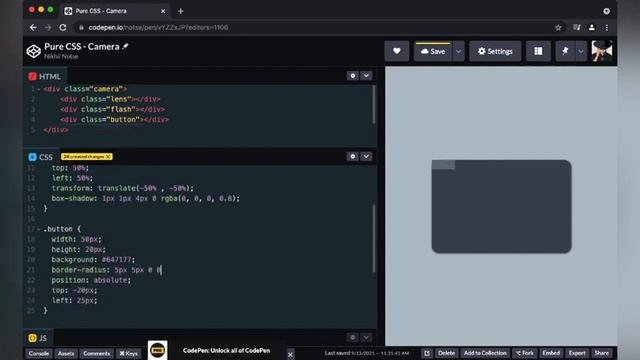640x360 pixels.
Task: Close the CodePen PRO promo banner
Action: point(290,354)
